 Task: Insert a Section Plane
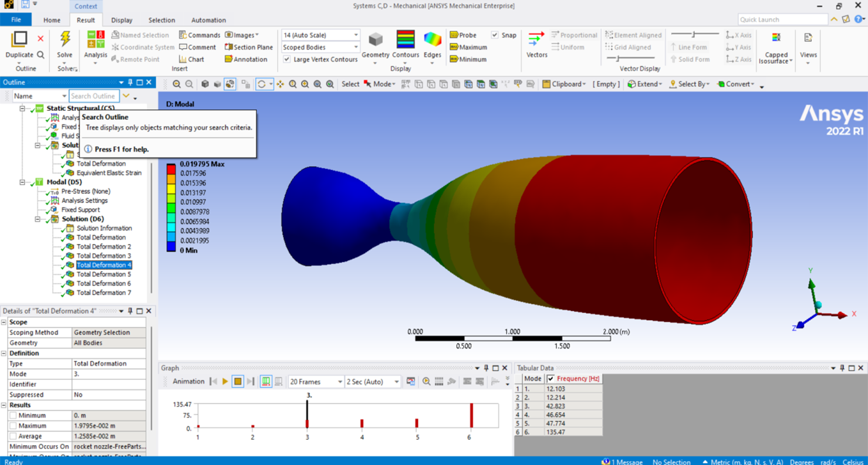tap(249, 47)
